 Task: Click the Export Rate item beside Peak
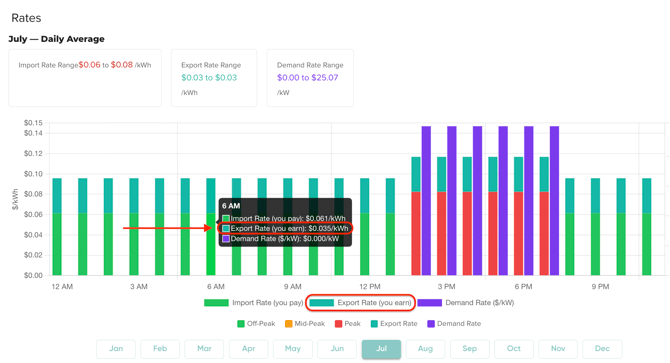(x=394, y=324)
